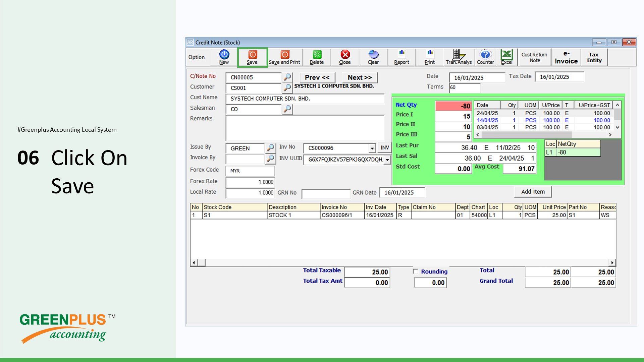Image resolution: width=644 pixels, height=362 pixels.
Task: Select the 14/04/25 price history row
Action: point(544,120)
